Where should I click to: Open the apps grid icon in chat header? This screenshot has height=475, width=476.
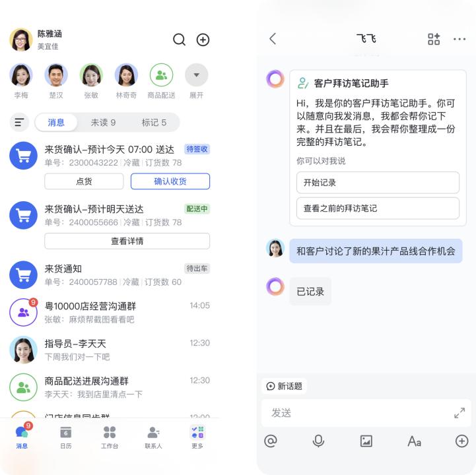434,39
